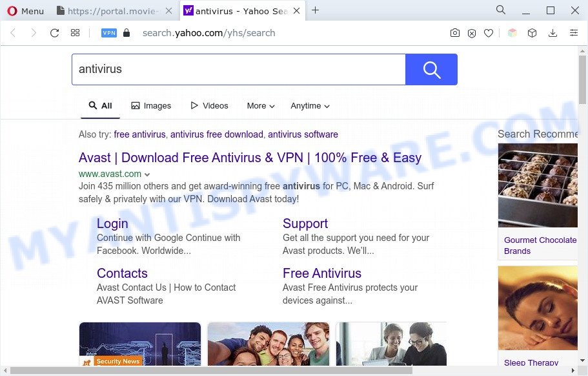Expand the Anytime time filter dropdown
Image resolution: width=588 pixels, height=376 pixels.
pos(310,106)
